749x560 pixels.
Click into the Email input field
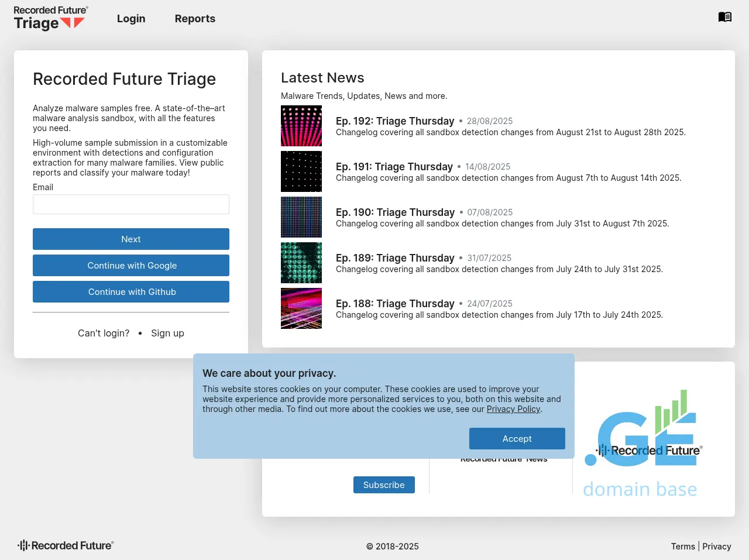(131, 204)
